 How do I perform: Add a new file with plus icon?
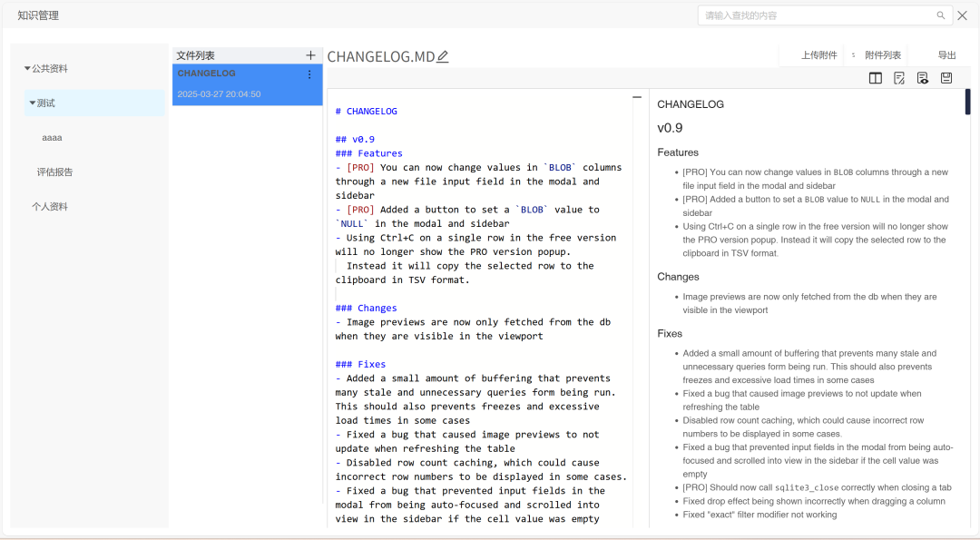click(x=310, y=55)
